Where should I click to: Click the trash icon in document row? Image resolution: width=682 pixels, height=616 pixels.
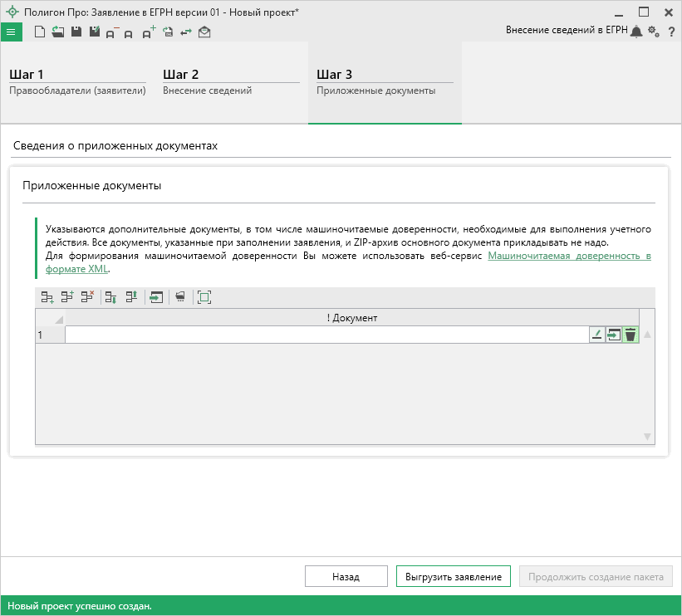pos(630,335)
